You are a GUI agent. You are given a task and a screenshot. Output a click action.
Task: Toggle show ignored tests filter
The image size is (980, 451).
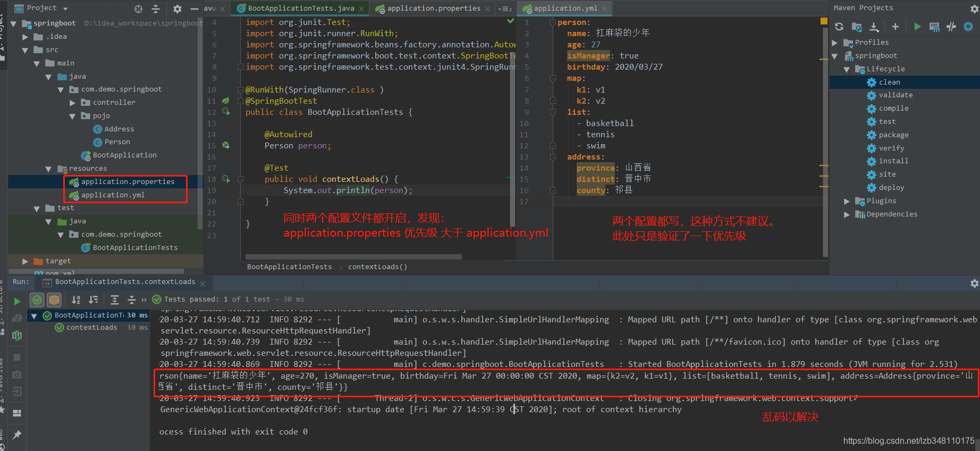click(x=54, y=300)
